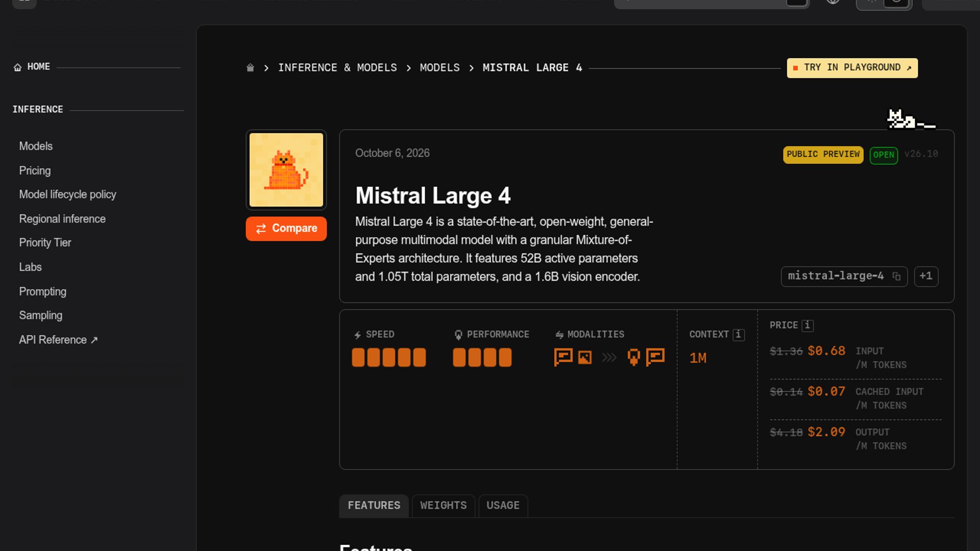
Task: Open API Reference external link
Action: coord(58,340)
